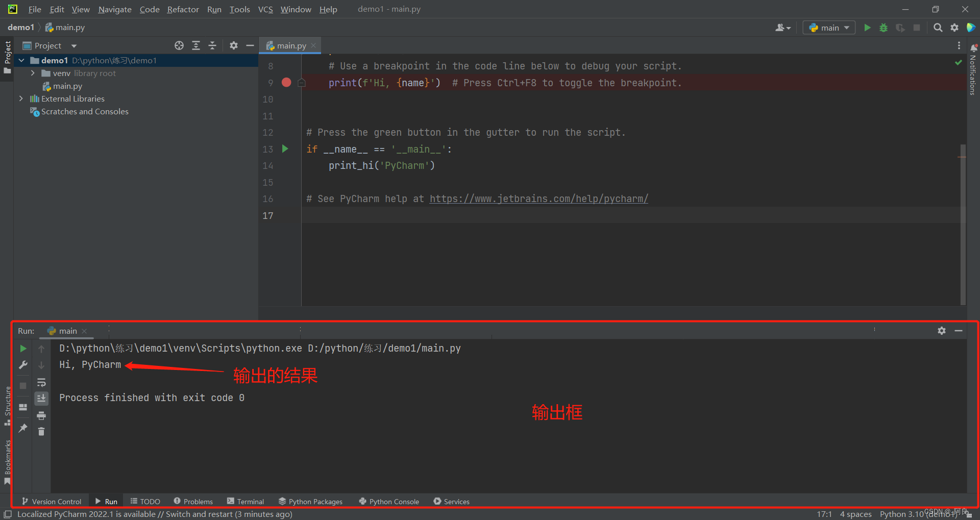Pin the Run tool window
Image resolution: width=980 pixels, height=520 pixels.
click(22, 428)
